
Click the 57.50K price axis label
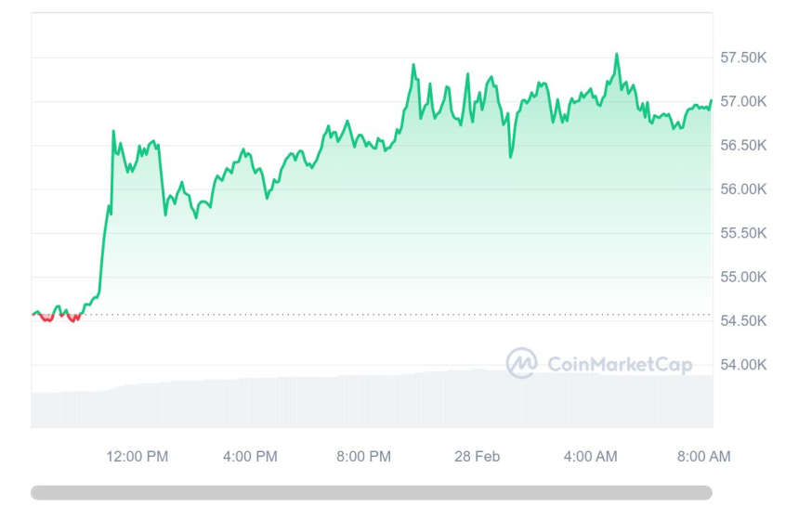pos(743,58)
